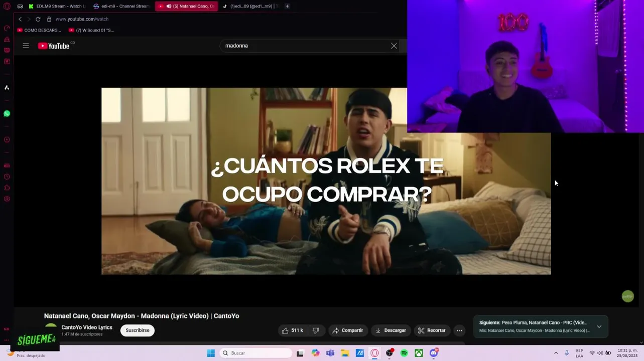Open Opera GX taskbar icon
The height and width of the screenshot is (361, 644).
374,353
